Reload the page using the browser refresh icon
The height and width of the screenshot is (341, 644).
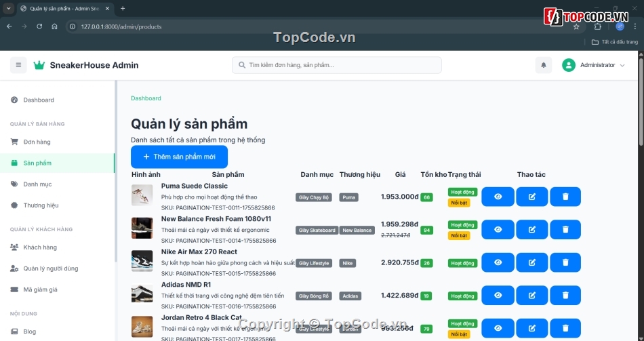39,26
